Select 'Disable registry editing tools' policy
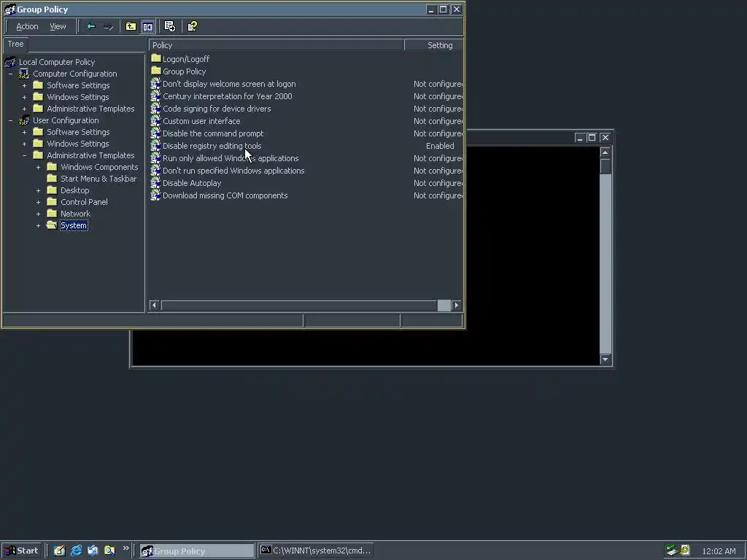Viewport: 747px width, 560px height. pyautogui.click(x=212, y=146)
